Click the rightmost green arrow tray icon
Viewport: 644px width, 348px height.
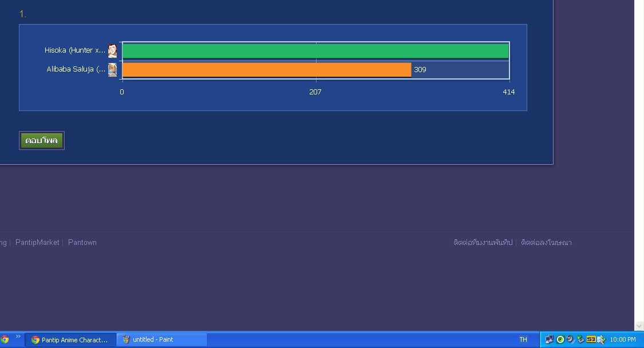coord(601,339)
